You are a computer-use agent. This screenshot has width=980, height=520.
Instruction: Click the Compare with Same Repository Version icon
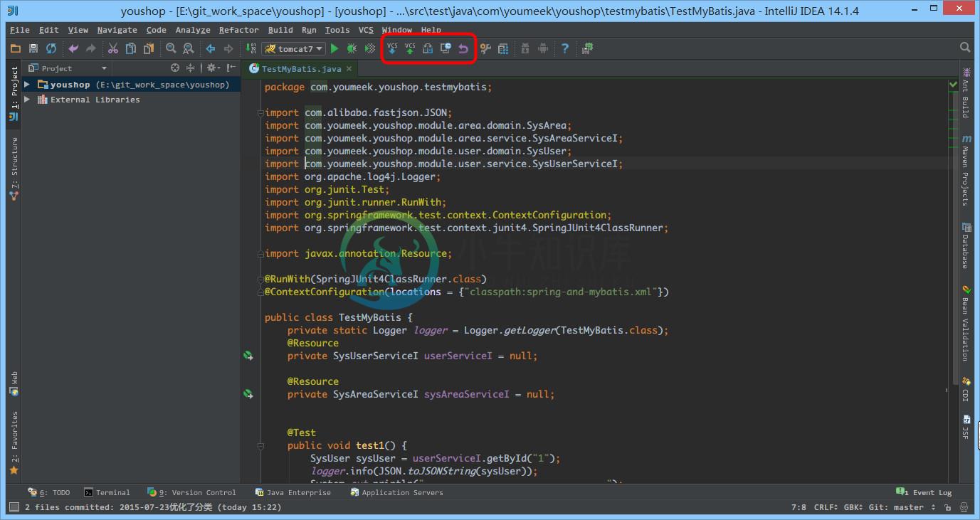tap(428, 48)
